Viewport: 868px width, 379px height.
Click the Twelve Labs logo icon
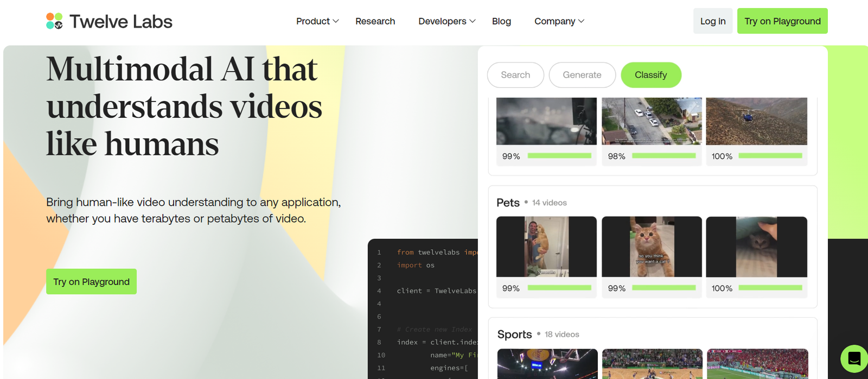[54, 21]
